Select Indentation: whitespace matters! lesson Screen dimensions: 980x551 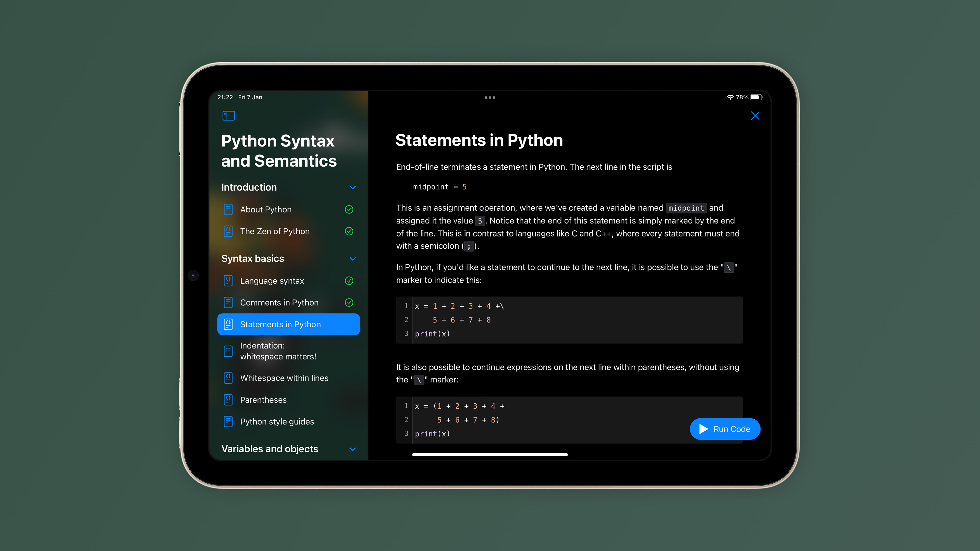click(x=278, y=351)
